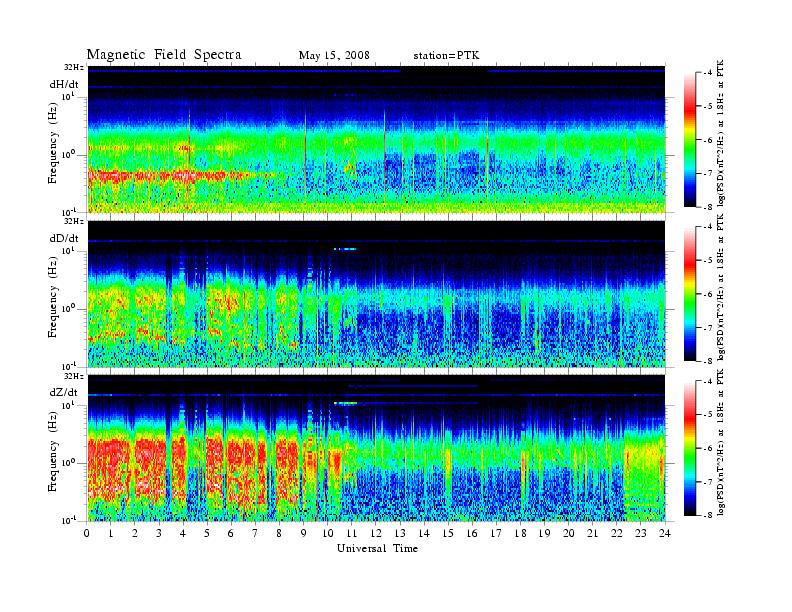Image resolution: width=792 pixels, height=612 pixels.
Task: Select the dD/dt panel label
Action: coord(64,238)
